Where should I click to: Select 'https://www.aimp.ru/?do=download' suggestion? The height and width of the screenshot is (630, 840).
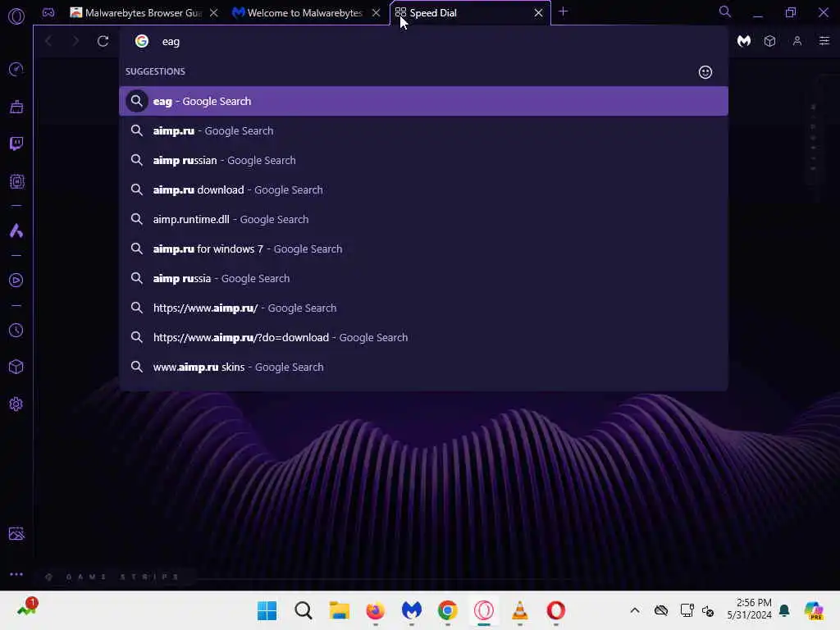[x=423, y=337]
